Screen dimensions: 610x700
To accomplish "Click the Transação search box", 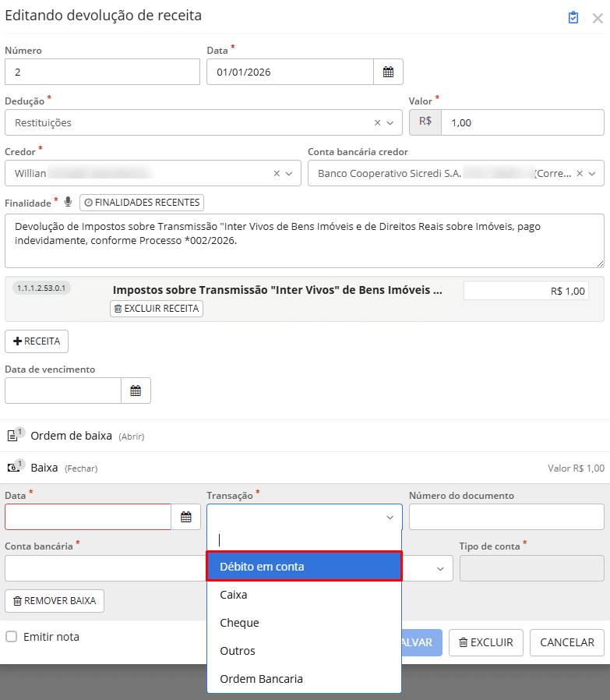I will pyautogui.click(x=305, y=540).
